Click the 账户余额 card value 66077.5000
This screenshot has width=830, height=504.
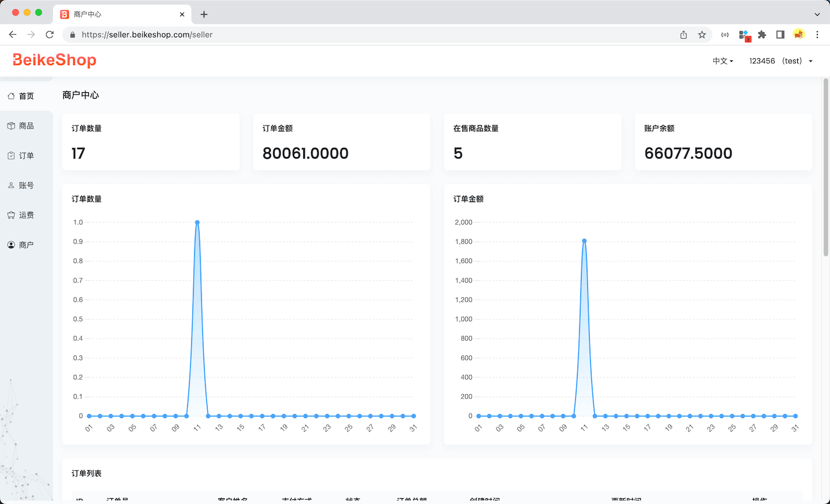tap(688, 153)
